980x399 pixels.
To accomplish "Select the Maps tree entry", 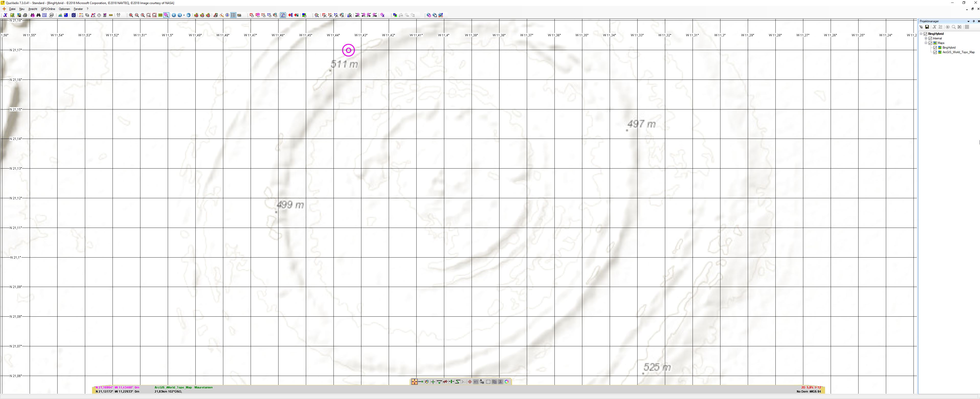I will 941,43.
